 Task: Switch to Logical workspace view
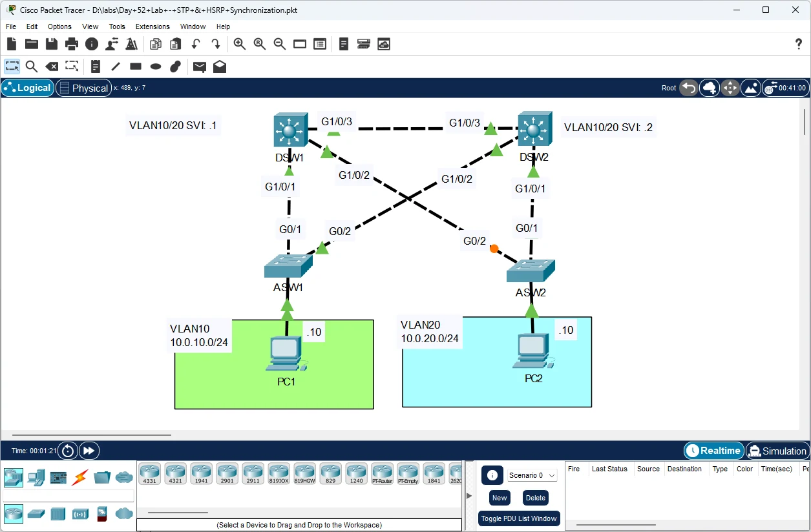(x=27, y=88)
